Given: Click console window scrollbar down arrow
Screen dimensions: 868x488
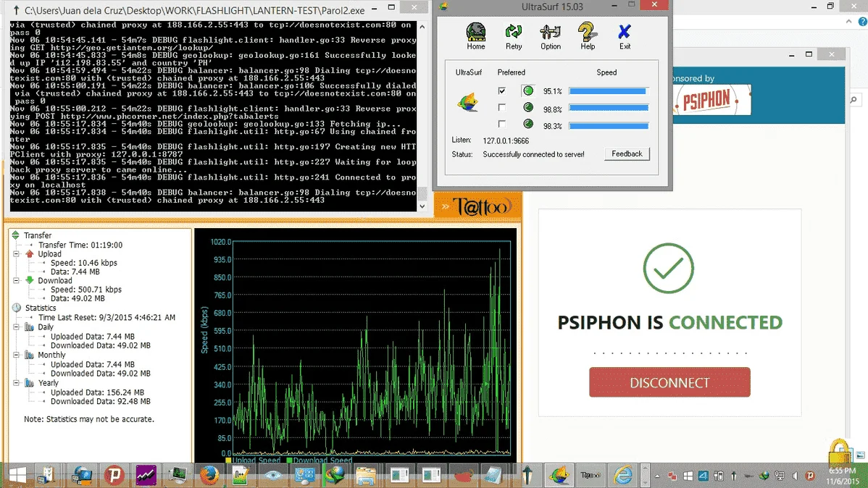Looking at the screenshot, I should (422, 206).
